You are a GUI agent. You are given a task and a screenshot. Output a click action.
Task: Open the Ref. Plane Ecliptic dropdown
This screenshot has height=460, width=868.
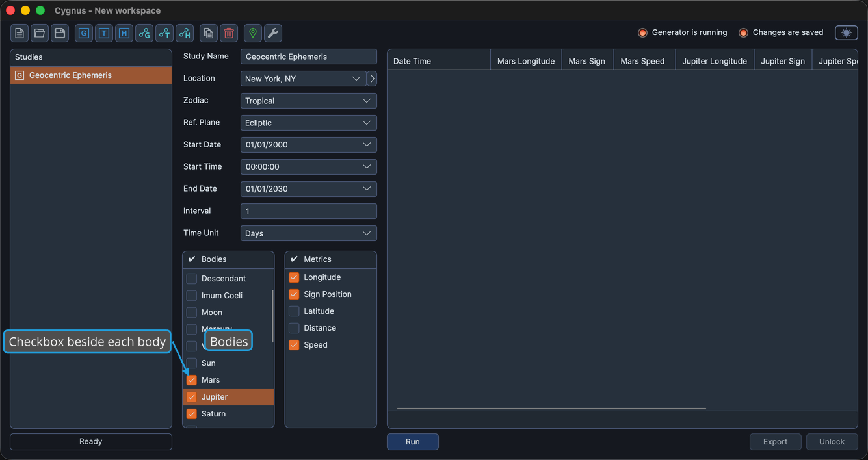[308, 123]
